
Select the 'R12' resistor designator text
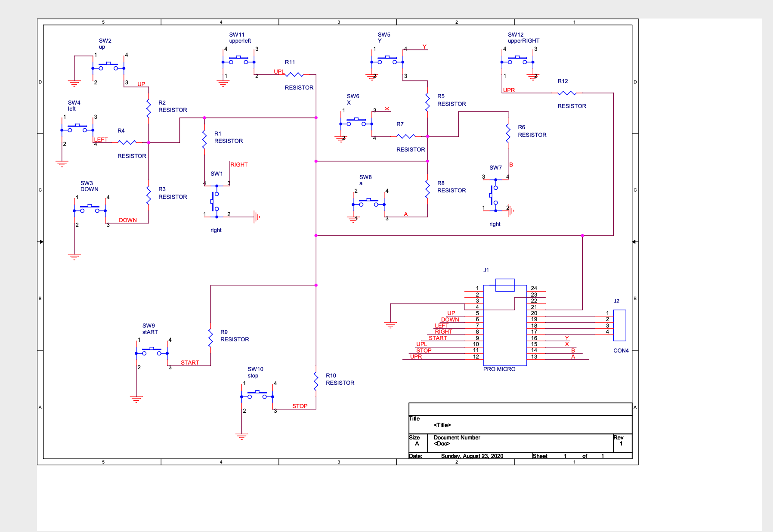click(x=563, y=81)
